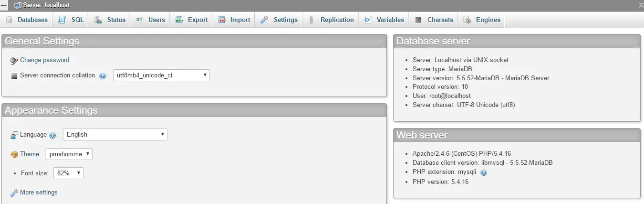Open the Variables tab

(x=384, y=20)
